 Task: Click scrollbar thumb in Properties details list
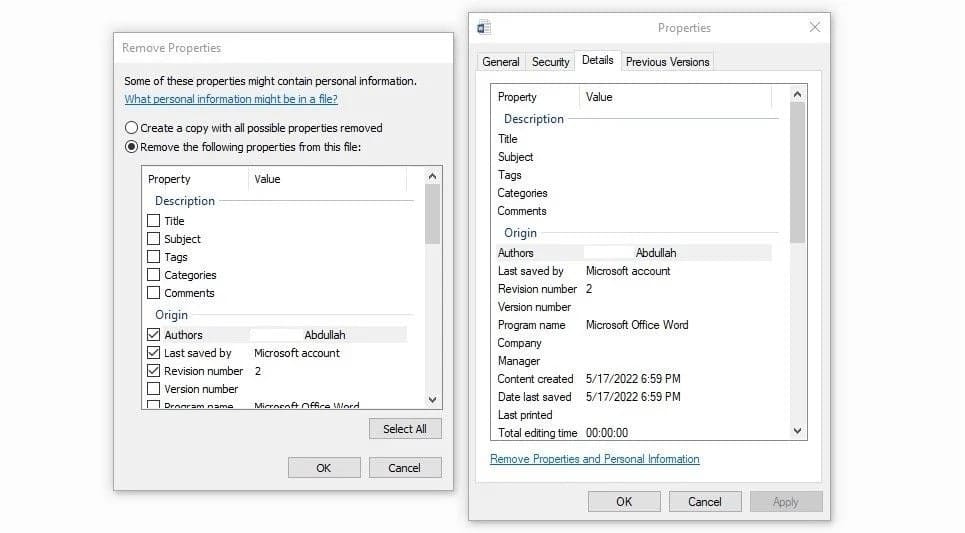click(798, 172)
